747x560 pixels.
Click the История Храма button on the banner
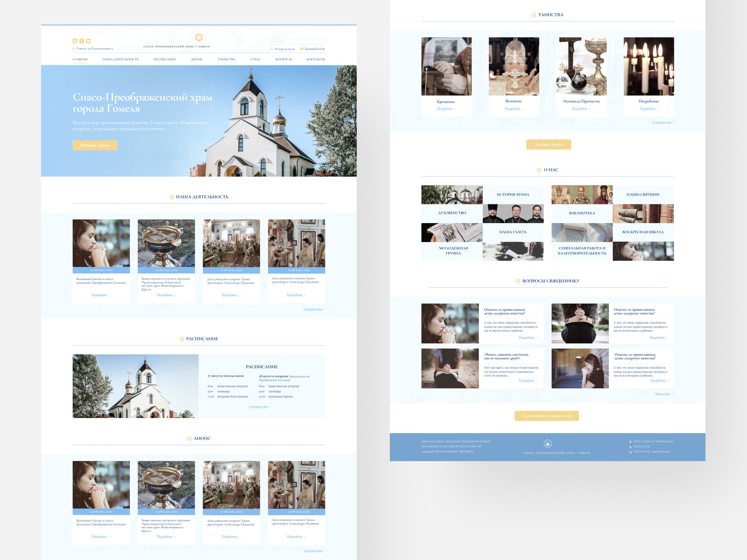click(x=95, y=146)
